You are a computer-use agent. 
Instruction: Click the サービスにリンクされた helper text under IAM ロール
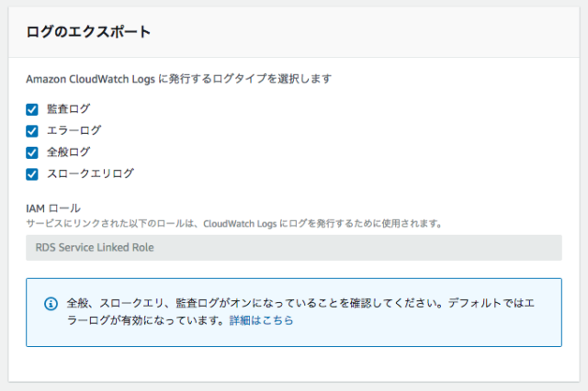tap(234, 224)
